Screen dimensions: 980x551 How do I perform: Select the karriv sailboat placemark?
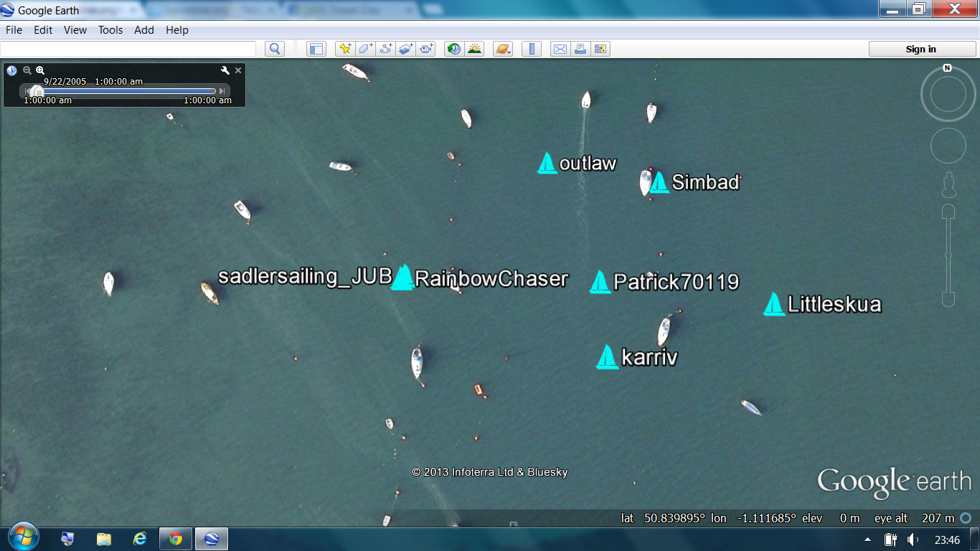point(607,357)
